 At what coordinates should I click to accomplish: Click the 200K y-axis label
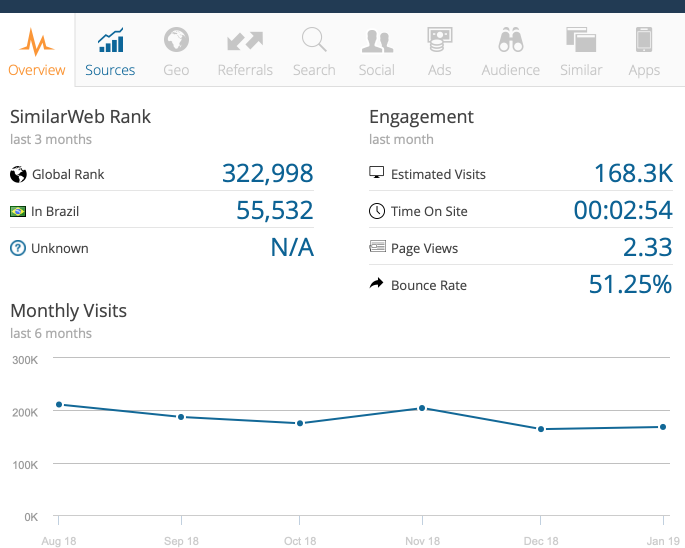[25, 413]
